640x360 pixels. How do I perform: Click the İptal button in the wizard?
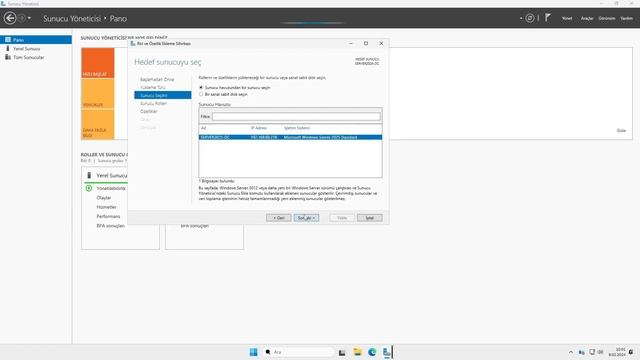click(369, 218)
